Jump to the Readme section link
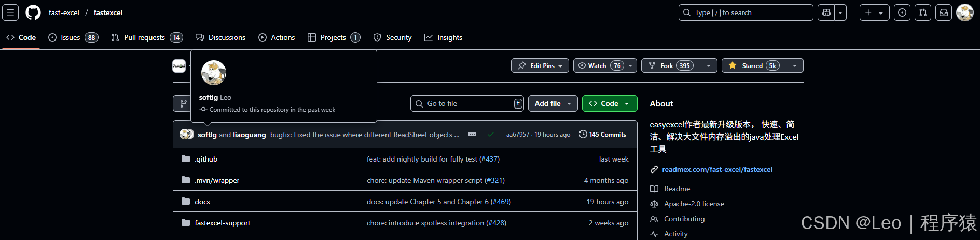This screenshot has width=980, height=240. (677, 189)
